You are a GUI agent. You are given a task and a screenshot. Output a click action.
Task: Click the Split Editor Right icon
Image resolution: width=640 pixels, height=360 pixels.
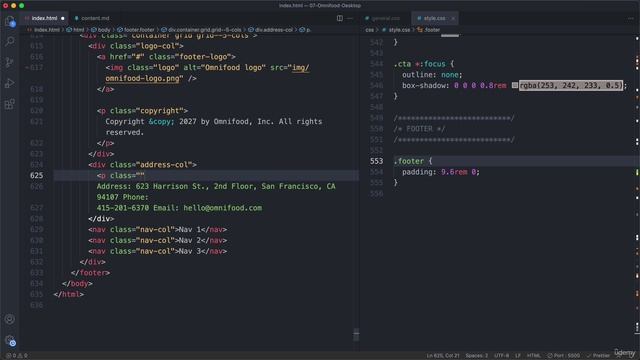(340, 18)
